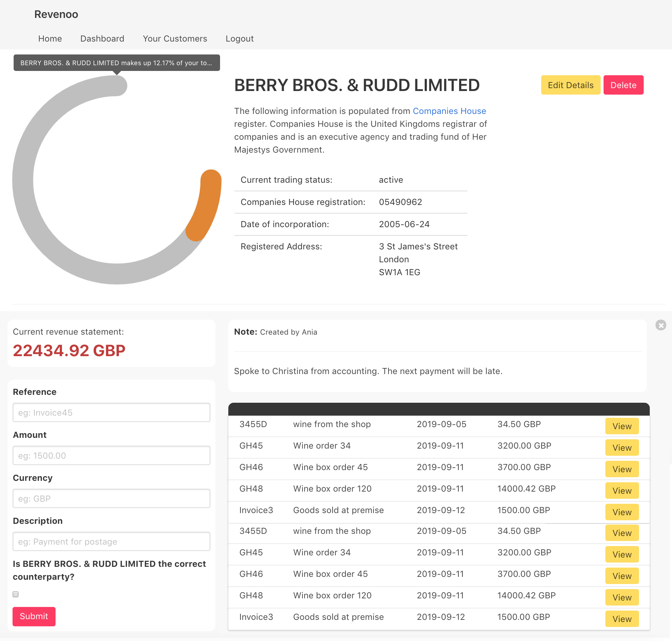View first GH48 Wine box order 120 entry
This screenshot has width=672, height=641.
pyautogui.click(x=622, y=491)
